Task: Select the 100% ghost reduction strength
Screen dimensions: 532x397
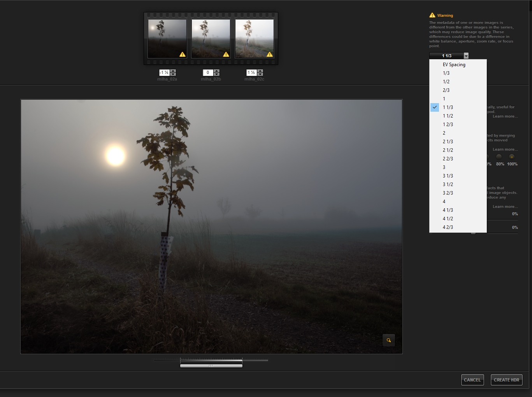Action: click(x=512, y=157)
